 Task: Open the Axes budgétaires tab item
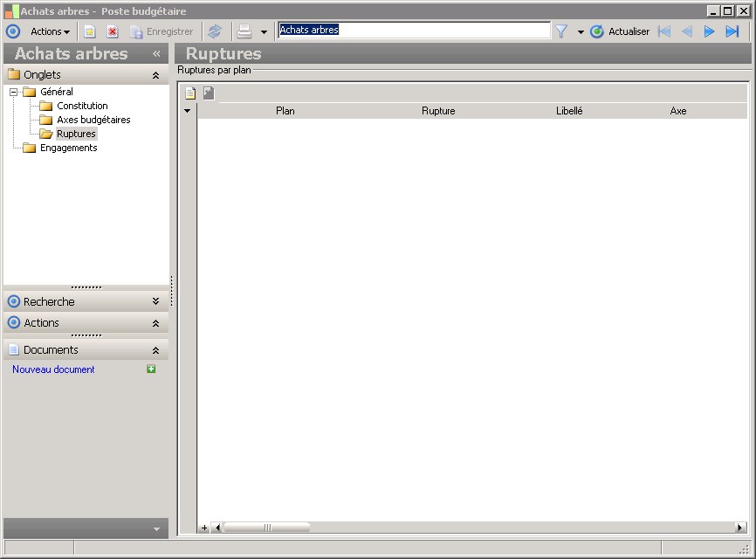coord(93,120)
